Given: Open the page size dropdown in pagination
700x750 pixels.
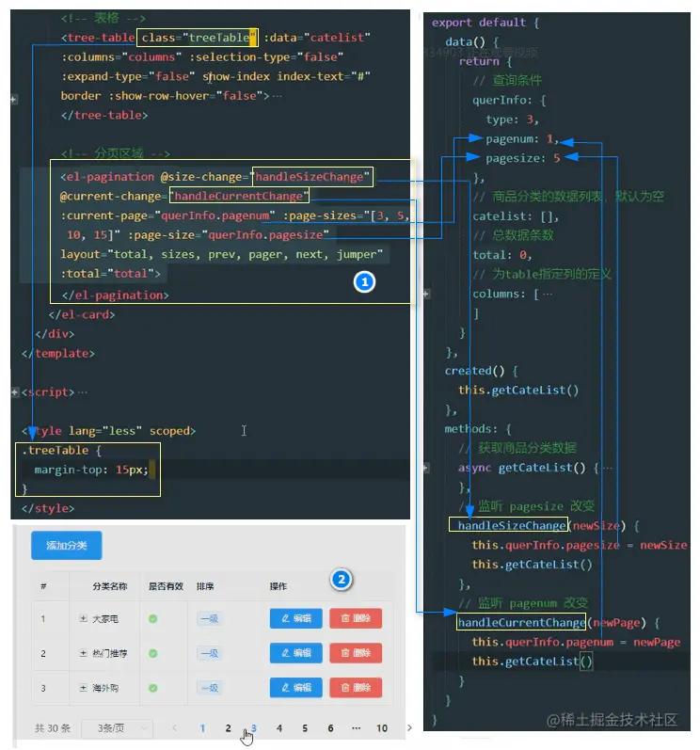Looking at the screenshot, I should [x=117, y=728].
